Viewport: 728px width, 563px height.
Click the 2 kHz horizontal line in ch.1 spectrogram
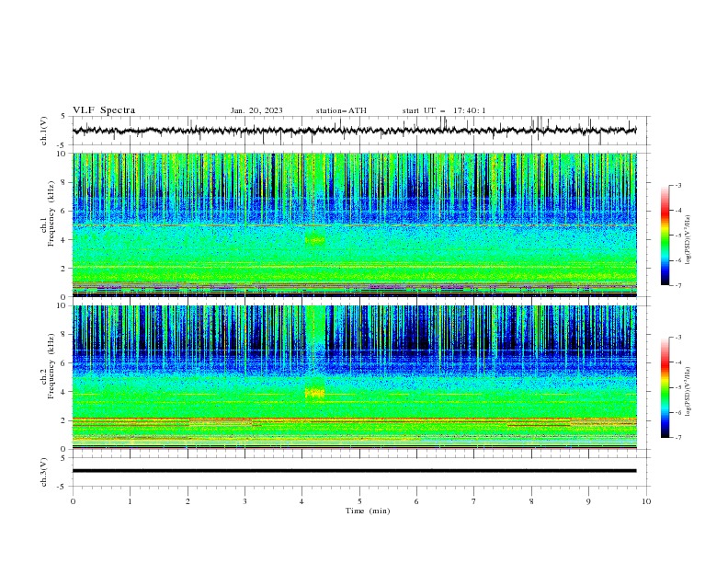[354, 267]
